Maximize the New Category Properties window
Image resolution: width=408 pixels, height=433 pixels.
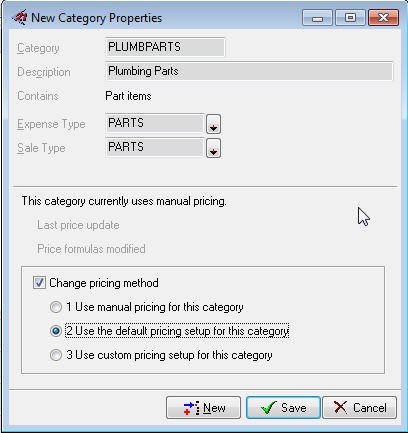tap(350, 18)
